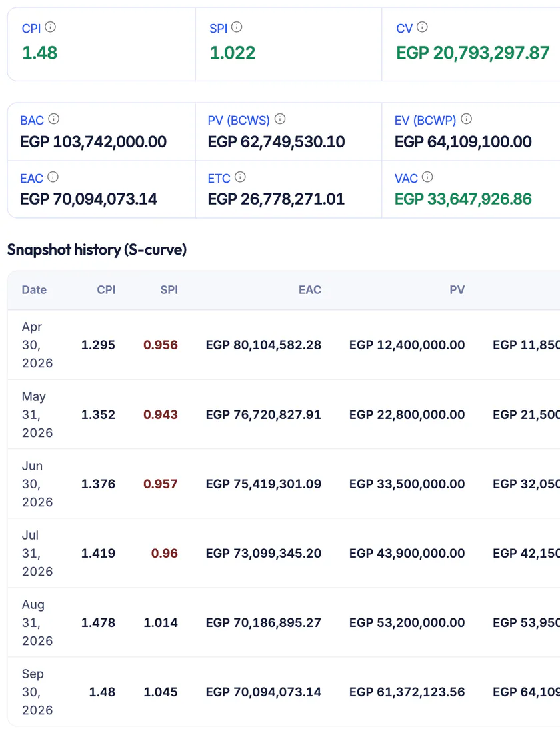Click the CPI column header in table
Viewport: 560px width, 747px height.
106,290
